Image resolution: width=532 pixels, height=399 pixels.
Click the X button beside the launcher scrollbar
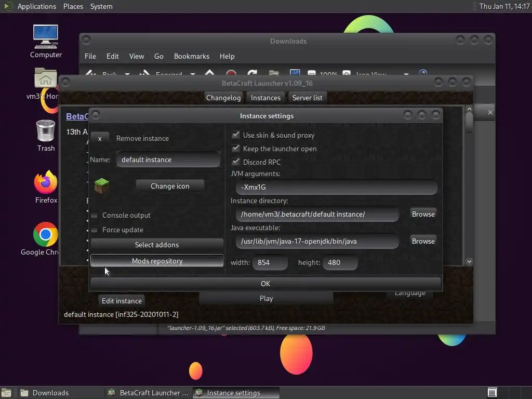coord(490,112)
